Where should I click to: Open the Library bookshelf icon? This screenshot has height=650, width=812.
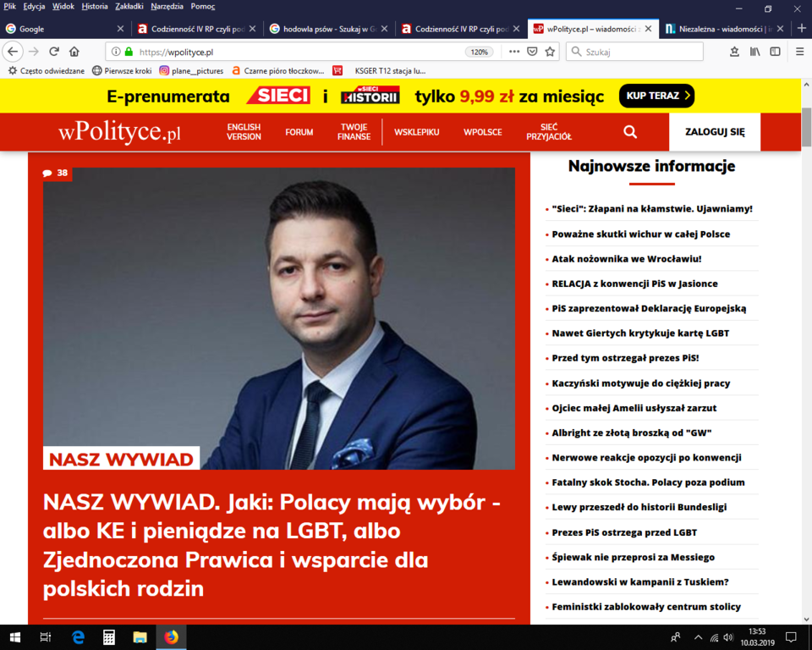tap(754, 52)
